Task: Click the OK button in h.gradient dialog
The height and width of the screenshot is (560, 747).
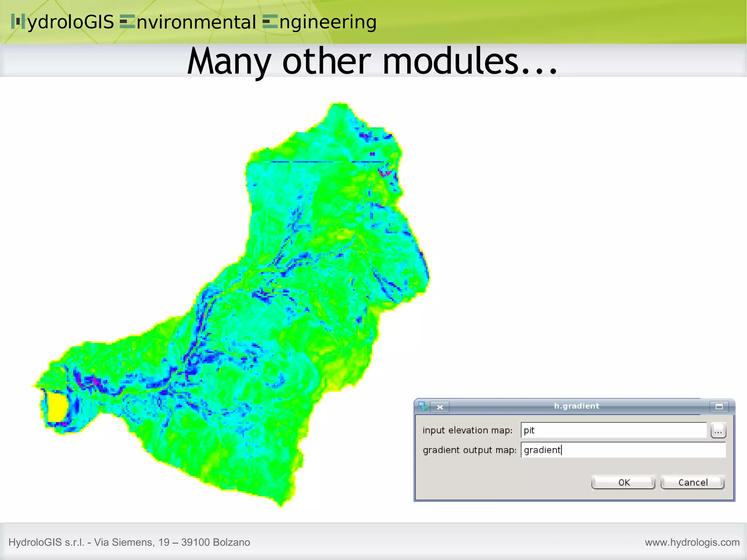Action: click(623, 482)
